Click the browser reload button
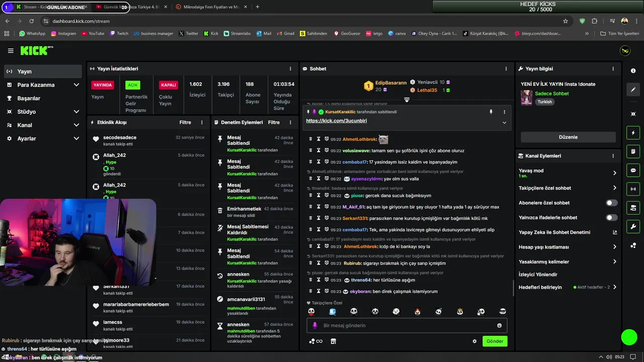Image resolution: width=644 pixels, height=362 pixels. click(x=31, y=21)
